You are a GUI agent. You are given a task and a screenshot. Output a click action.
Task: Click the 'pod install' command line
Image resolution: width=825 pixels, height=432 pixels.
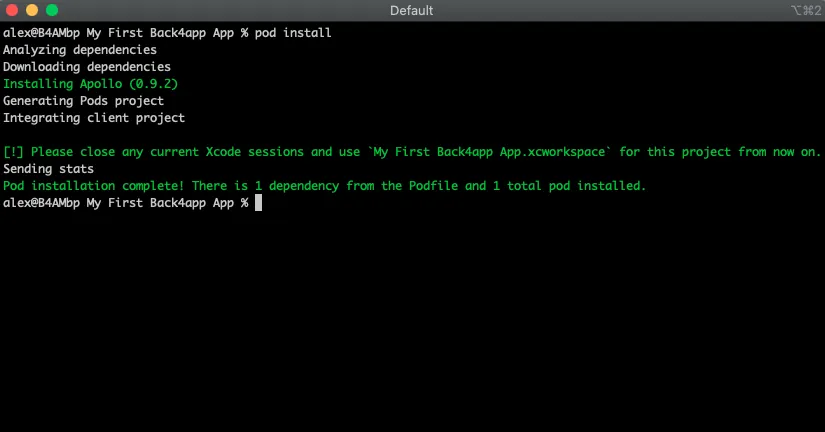pyautogui.click(x=167, y=33)
